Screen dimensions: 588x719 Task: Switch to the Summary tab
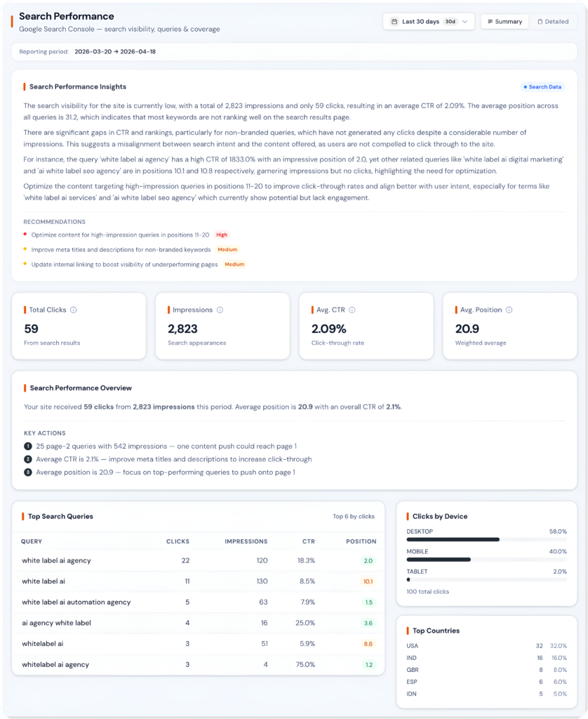[x=505, y=22]
